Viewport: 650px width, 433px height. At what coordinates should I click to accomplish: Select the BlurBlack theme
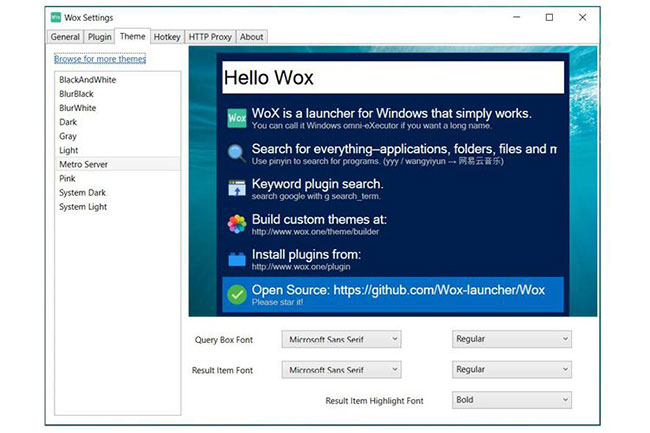point(118,94)
